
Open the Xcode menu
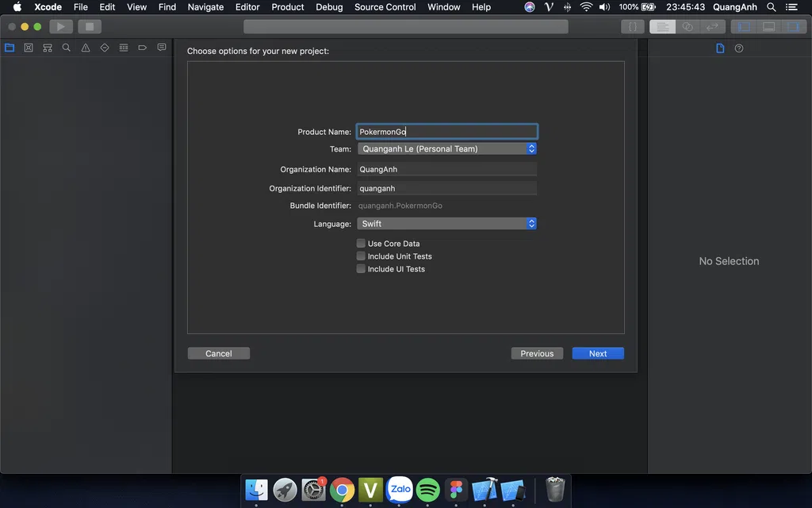48,7
